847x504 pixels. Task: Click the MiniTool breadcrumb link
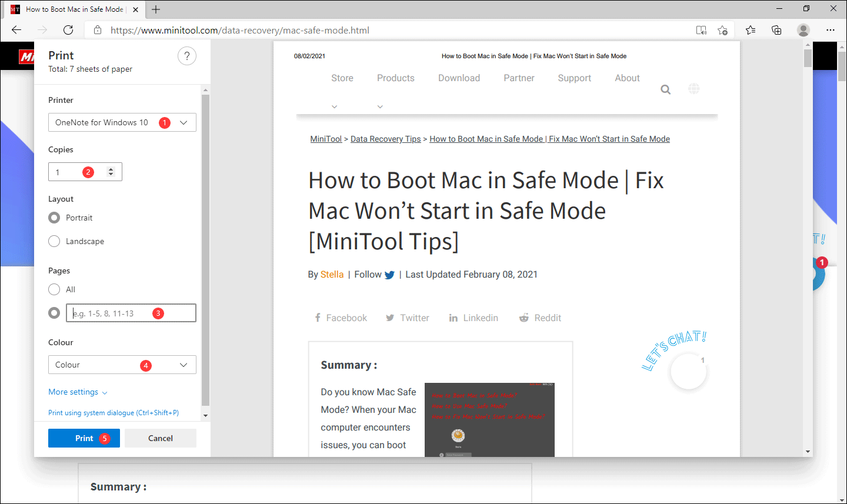click(326, 139)
